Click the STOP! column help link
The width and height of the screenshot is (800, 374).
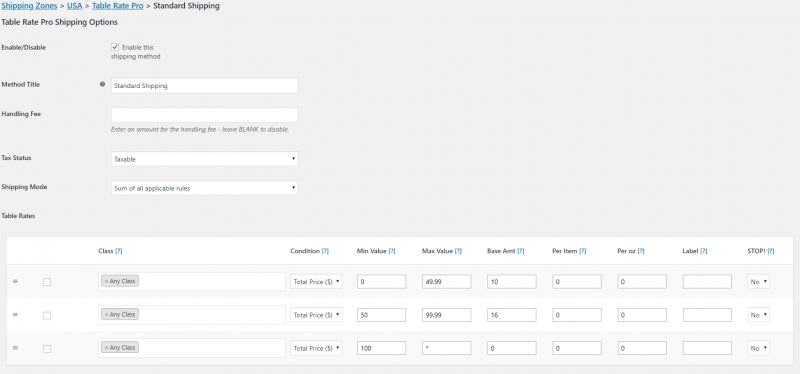pos(771,251)
